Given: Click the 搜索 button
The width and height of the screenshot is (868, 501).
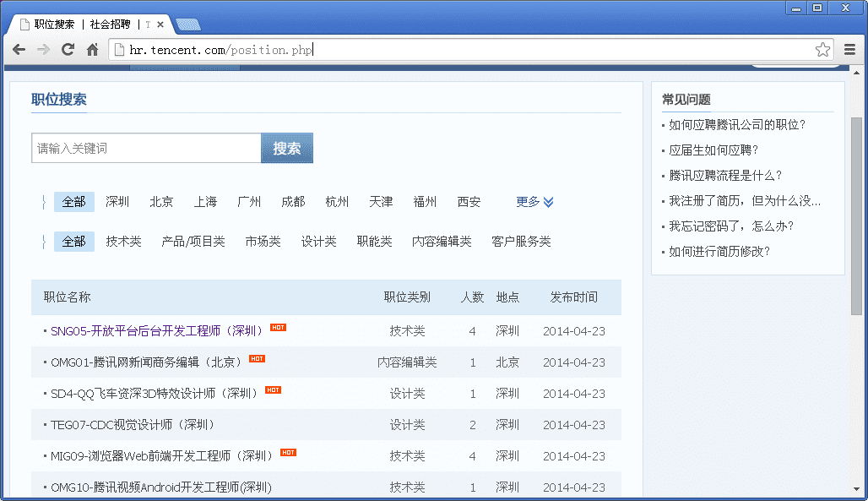Looking at the screenshot, I should [287, 148].
